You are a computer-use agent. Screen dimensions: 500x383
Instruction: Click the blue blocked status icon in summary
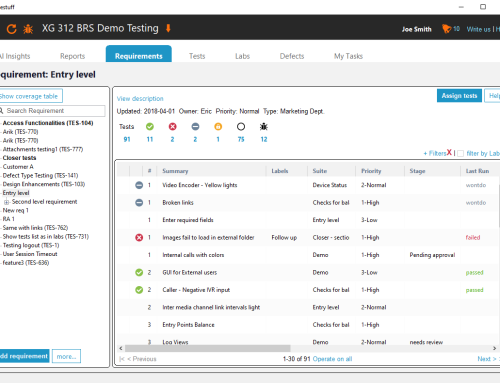click(195, 127)
